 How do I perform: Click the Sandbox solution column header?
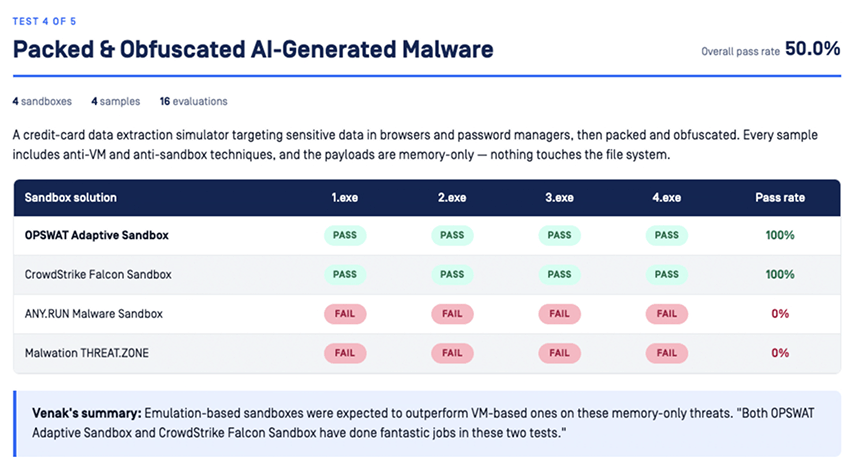(x=70, y=198)
